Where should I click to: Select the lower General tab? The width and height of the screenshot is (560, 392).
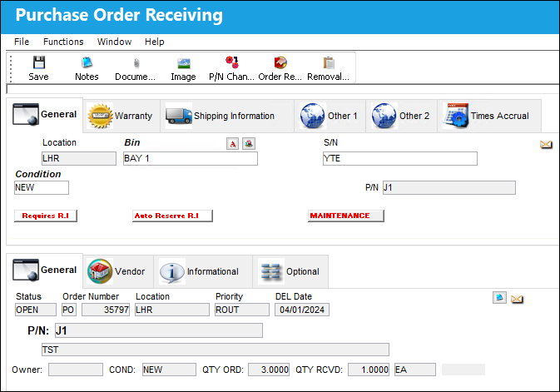[x=45, y=270]
